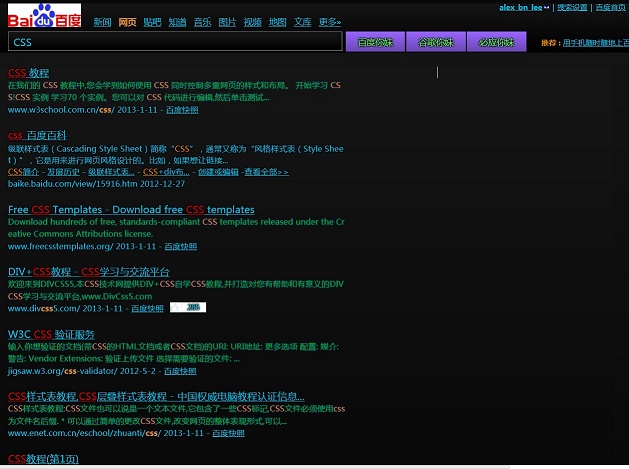Open 百度快照 for the enet.com.cn result

(x=228, y=433)
